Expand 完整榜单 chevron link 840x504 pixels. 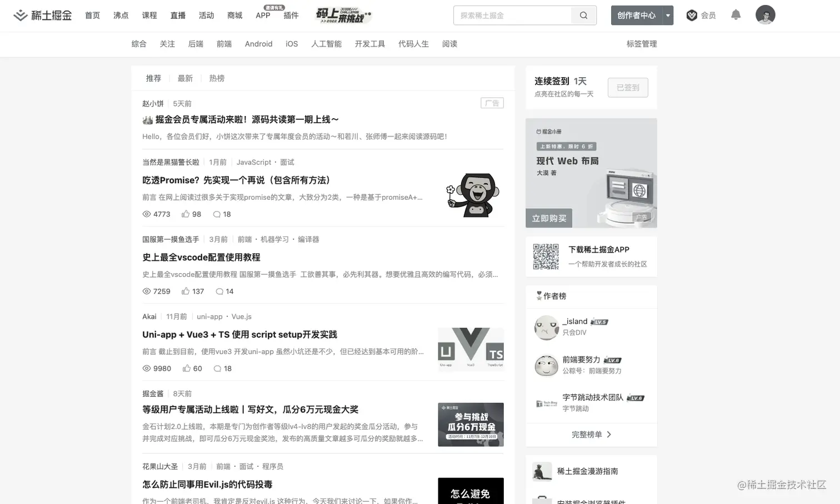click(x=591, y=435)
